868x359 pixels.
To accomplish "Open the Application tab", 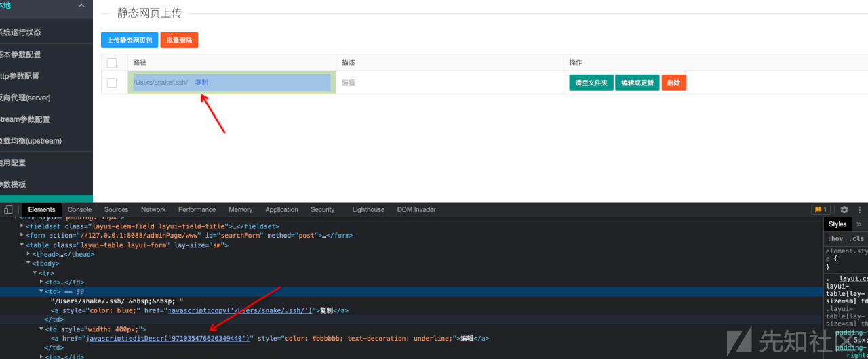I will [x=281, y=210].
